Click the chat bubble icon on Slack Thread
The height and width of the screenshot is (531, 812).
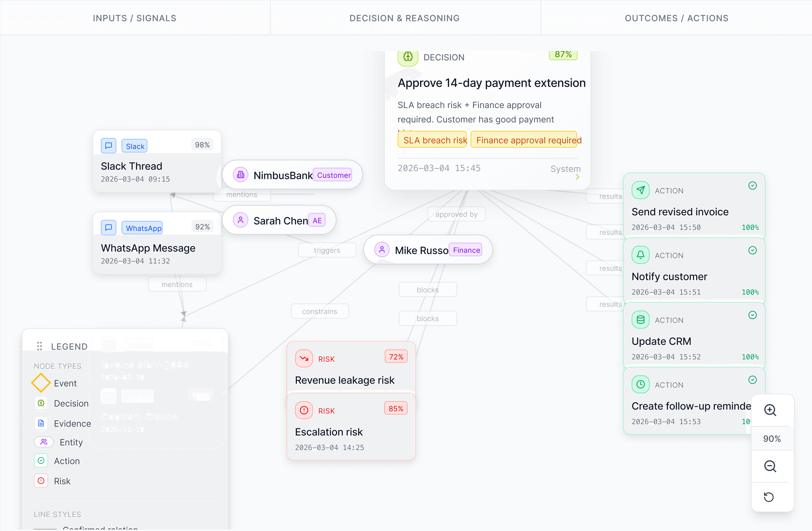coord(108,146)
